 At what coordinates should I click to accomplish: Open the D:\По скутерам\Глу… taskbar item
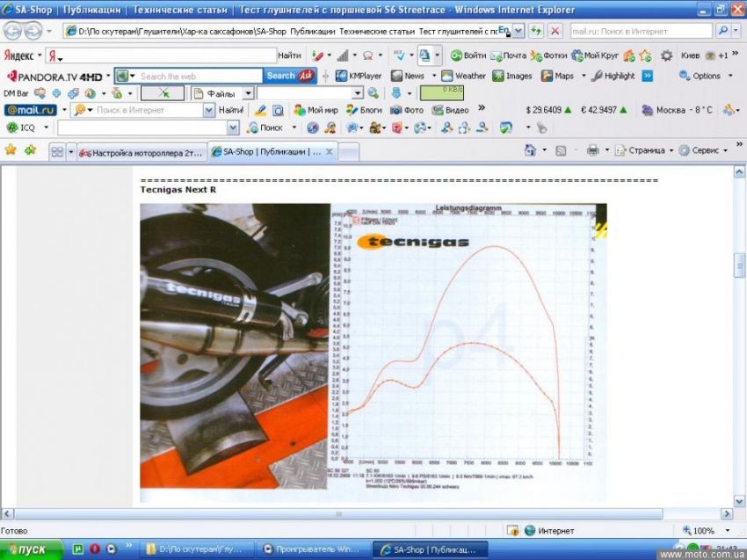pyautogui.click(x=196, y=549)
